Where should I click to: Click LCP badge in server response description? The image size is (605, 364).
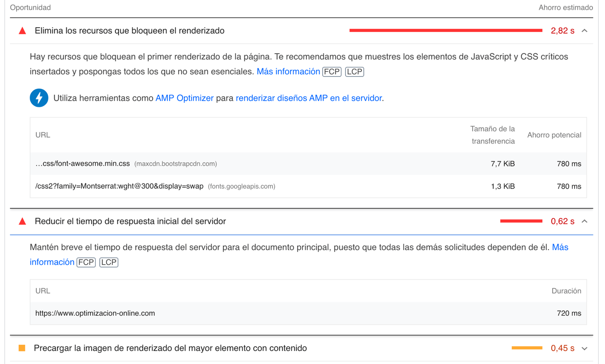coord(109,262)
